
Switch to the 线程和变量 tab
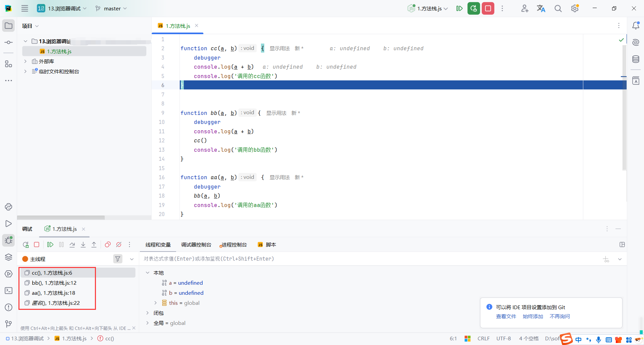158,245
